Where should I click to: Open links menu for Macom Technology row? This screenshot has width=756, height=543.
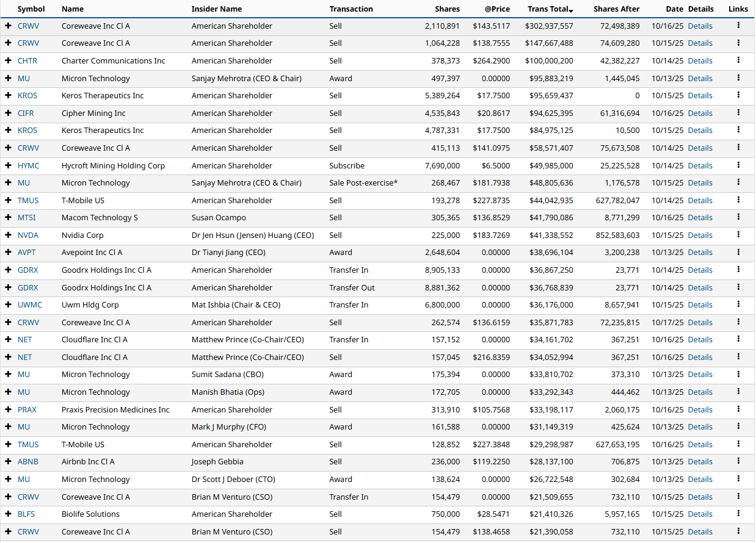[x=738, y=217]
